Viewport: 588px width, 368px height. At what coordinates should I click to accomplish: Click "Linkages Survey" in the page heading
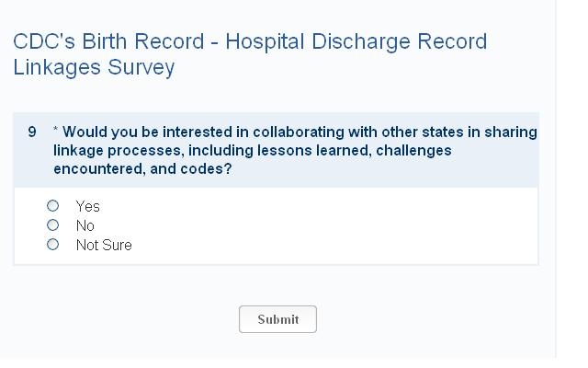94,68
